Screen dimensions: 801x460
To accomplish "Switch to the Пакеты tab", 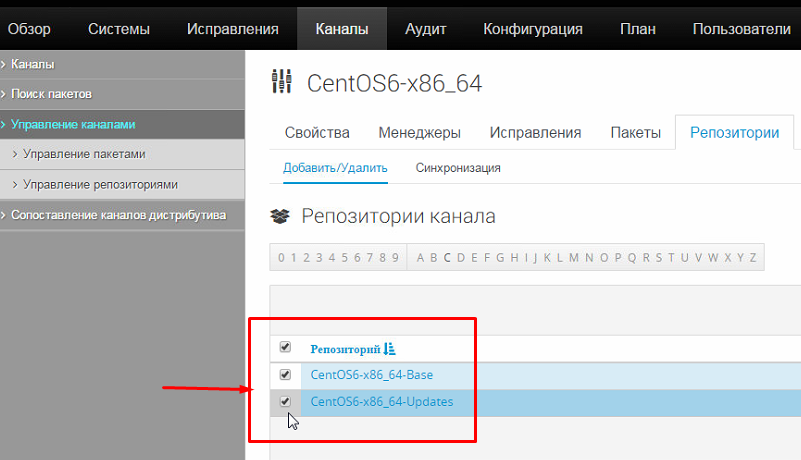I will (635, 133).
